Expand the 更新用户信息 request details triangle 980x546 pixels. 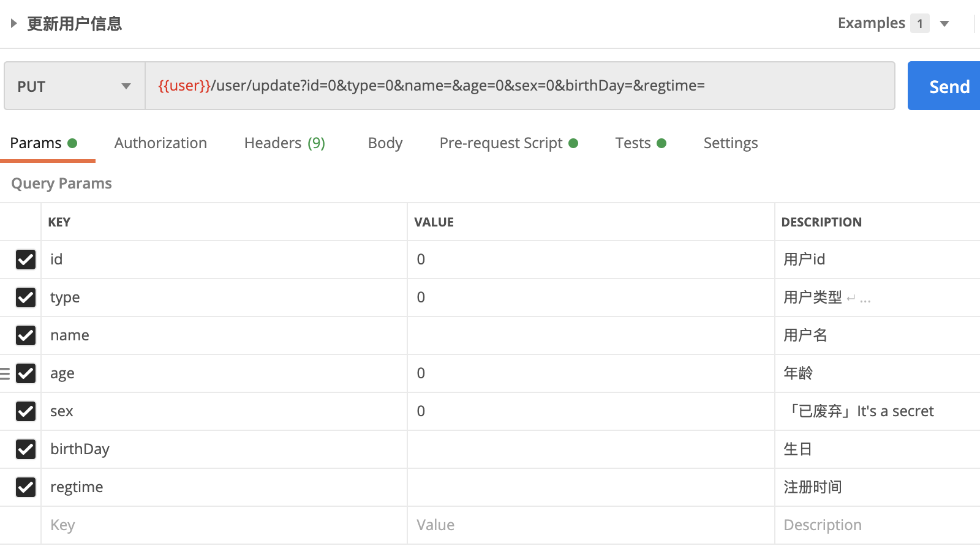pyautogui.click(x=13, y=24)
